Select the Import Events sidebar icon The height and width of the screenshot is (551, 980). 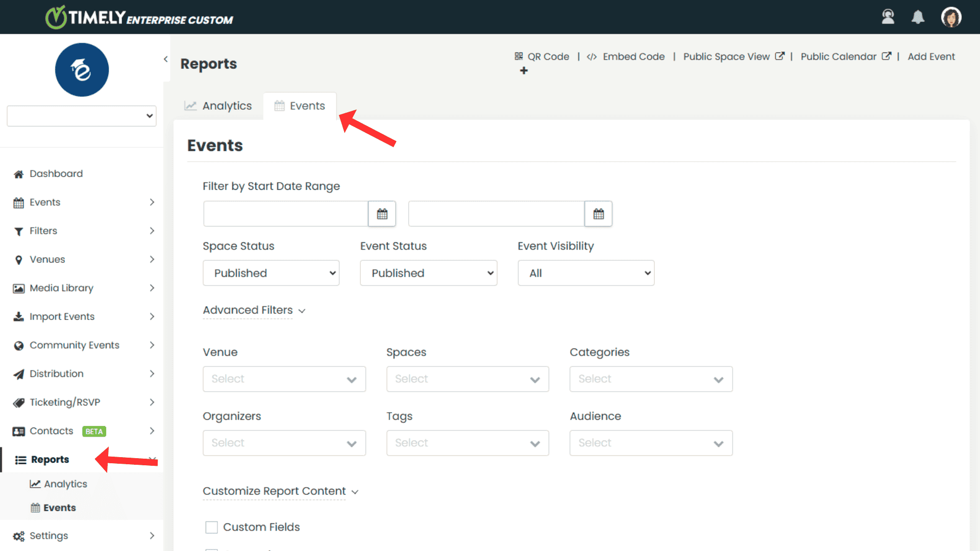(18, 316)
